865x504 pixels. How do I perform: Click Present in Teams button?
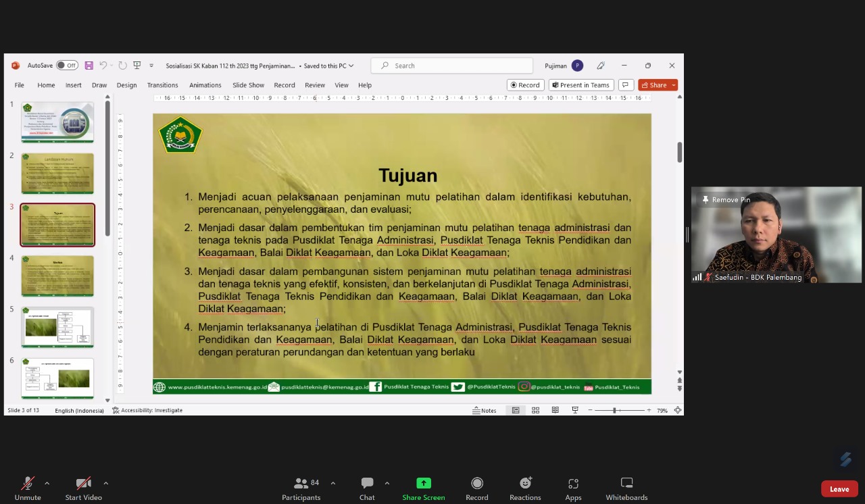(581, 85)
